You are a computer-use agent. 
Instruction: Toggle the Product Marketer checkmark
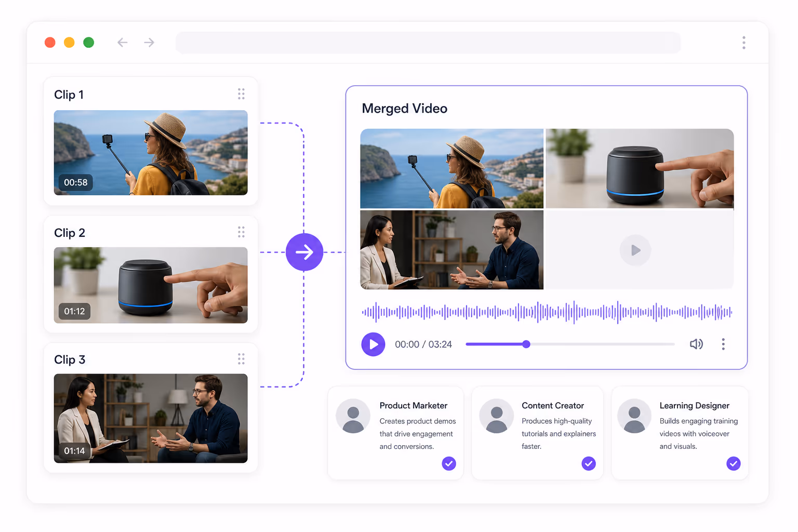tap(449, 463)
